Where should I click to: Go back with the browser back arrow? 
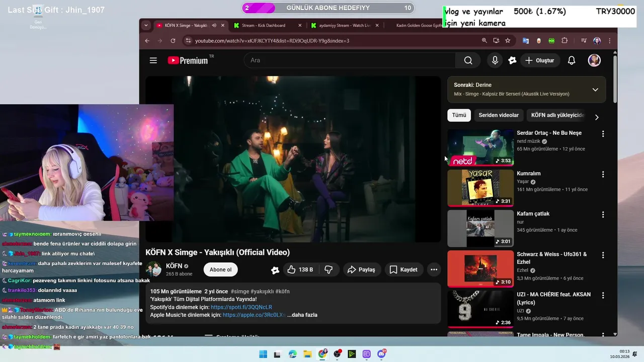click(x=147, y=41)
